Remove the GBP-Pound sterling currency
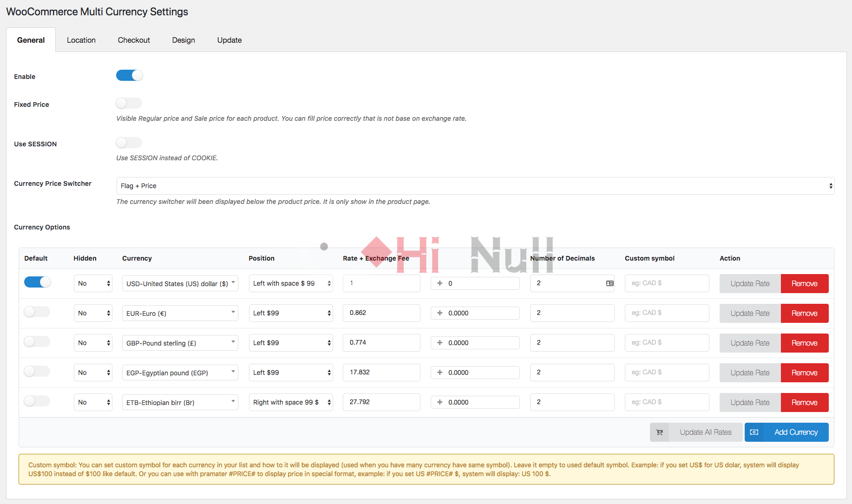The width and height of the screenshot is (852, 504). click(805, 343)
